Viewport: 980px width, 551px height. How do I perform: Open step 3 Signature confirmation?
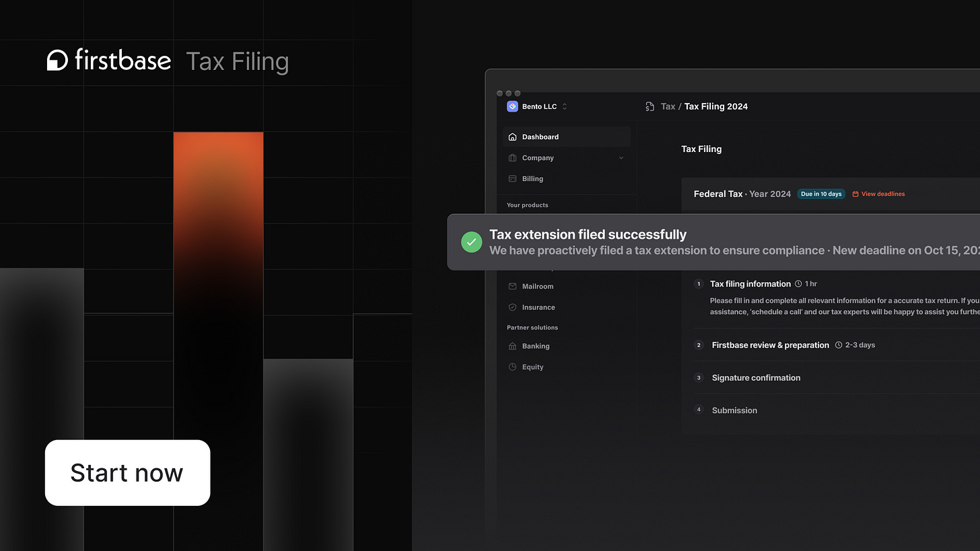coord(756,377)
